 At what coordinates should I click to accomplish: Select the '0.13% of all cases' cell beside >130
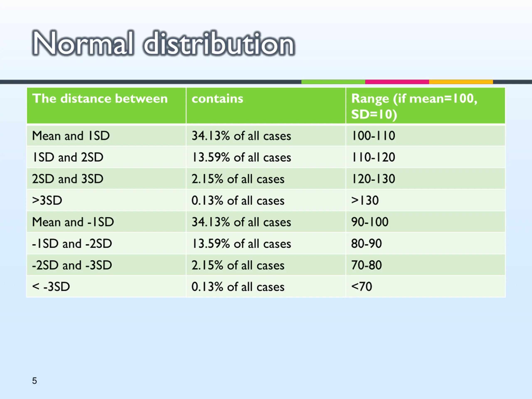[266, 200]
